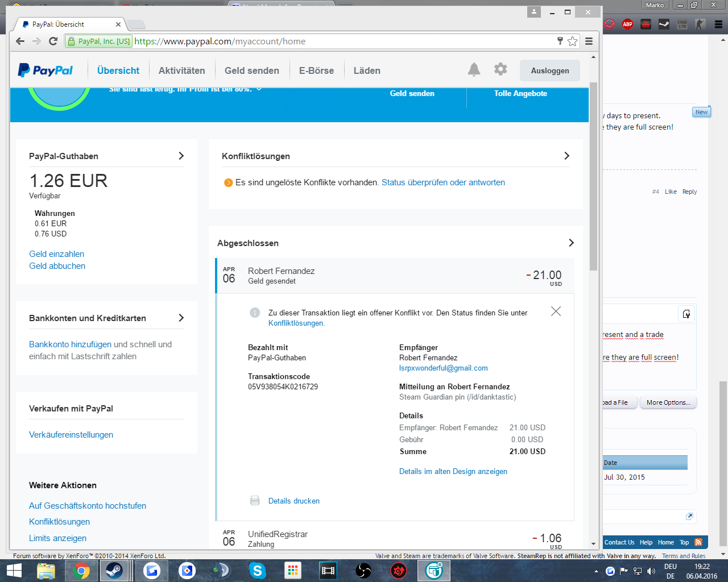
Task: Expand the Abgeschlossen section arrow
Action: [x=571, y=243]
